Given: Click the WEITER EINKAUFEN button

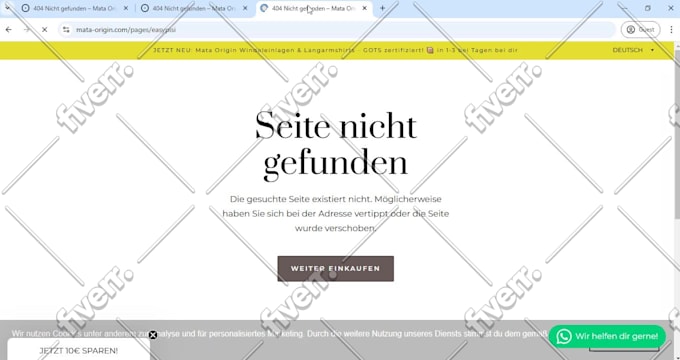Looking at the screenshot, I should point(336,268).
